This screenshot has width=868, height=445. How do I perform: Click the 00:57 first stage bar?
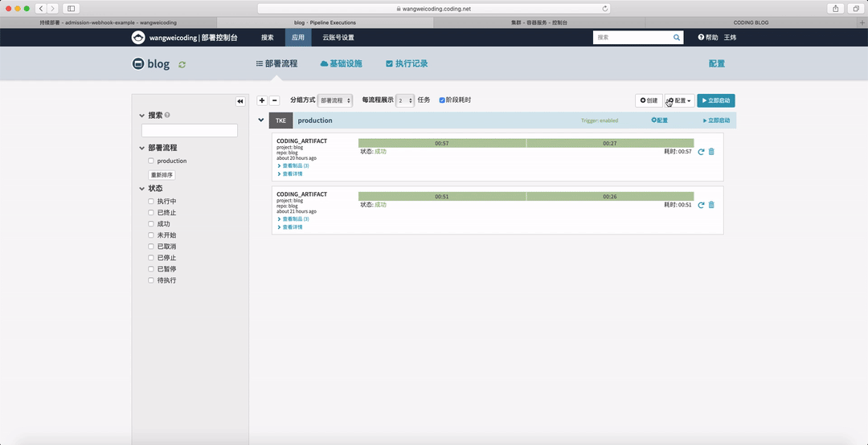[442, 143]
